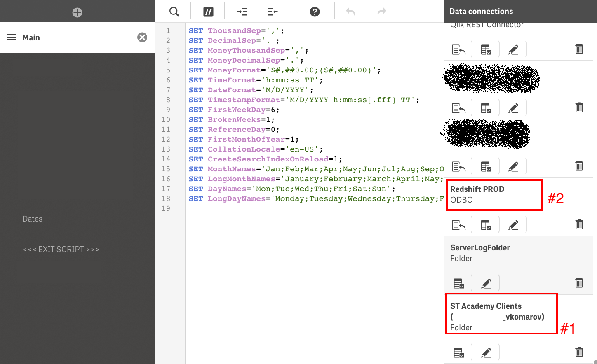
Task: Insert connection string for blacked-out connection below Qlik REST
Action: (458, 108)
